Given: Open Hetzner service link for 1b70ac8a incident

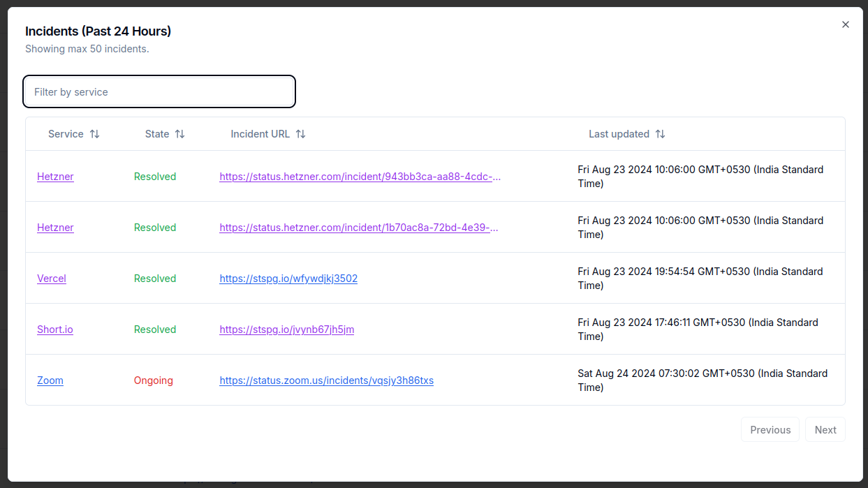Looking at the screenshot, I should (55, 228).
